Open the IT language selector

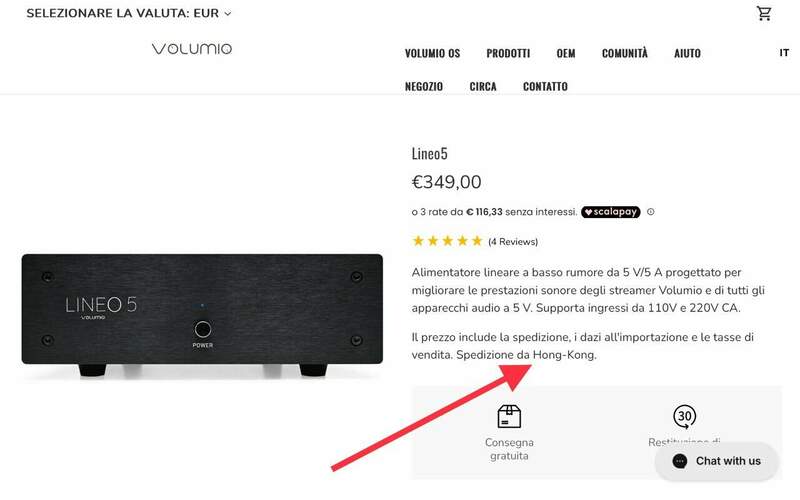pyautogui.click(x=784, y=52)
